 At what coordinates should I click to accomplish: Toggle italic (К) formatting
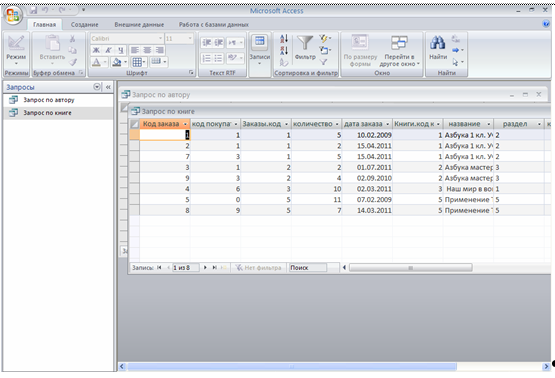108,50
